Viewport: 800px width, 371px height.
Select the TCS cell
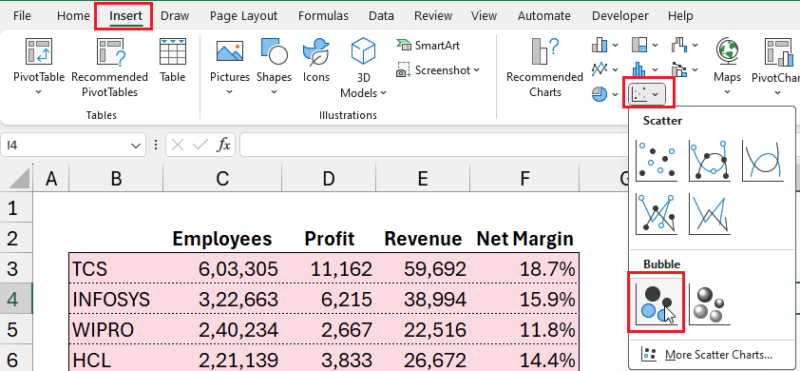coord(116,269)
